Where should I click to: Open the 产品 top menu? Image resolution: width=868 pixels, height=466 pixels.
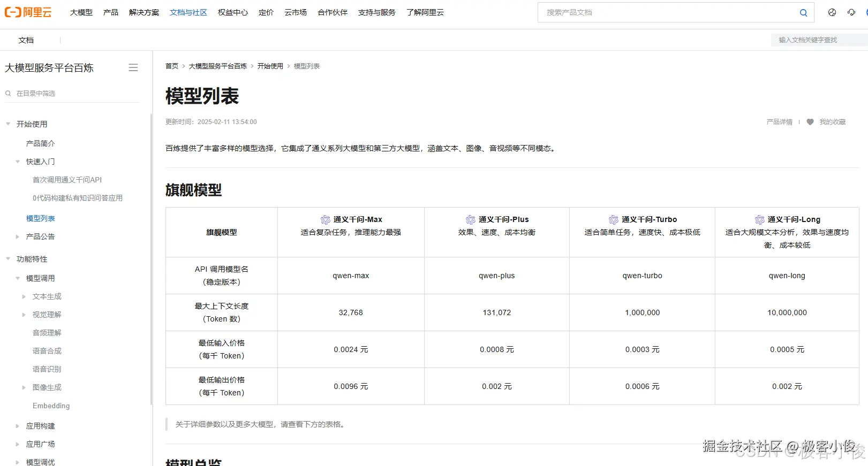pos(111,12)
